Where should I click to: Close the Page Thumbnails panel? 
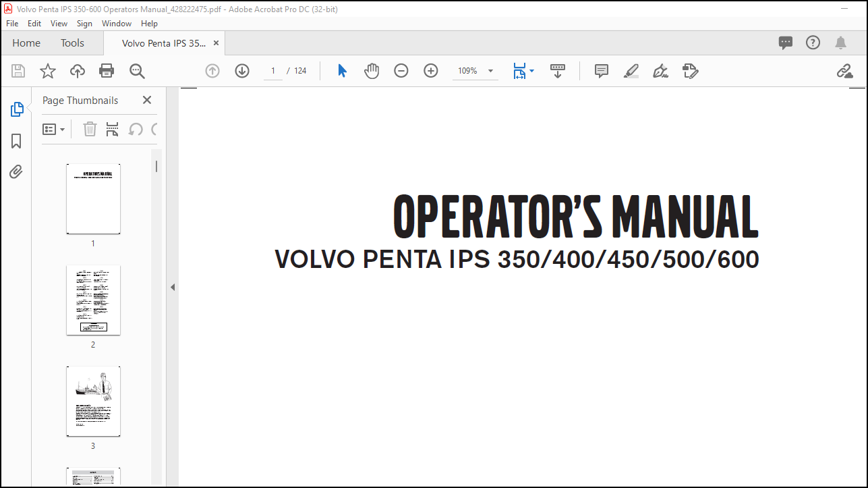tap(147, 100)
